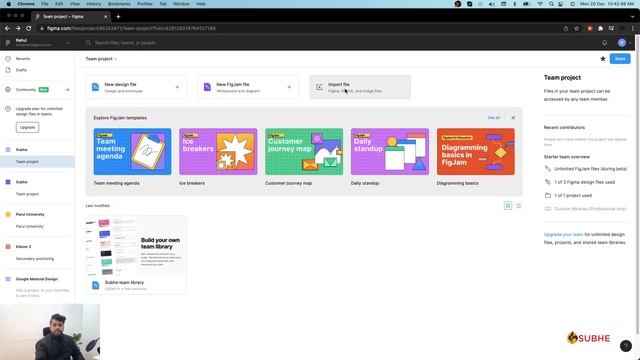Open Chrome extensions puzzle icon
The height and width of the screenshot is (360, 640).
click(x=600, y=29)
